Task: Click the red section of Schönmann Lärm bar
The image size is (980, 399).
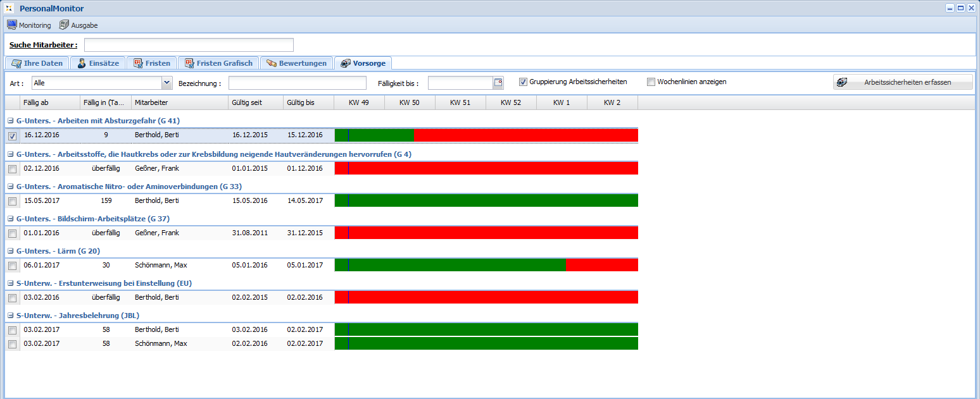Action: coord(601,265)
